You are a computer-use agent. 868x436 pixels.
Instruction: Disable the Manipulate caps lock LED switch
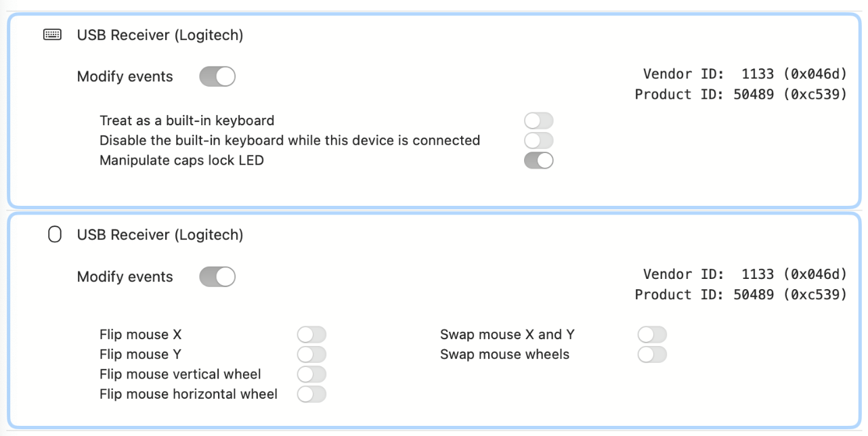538,160
